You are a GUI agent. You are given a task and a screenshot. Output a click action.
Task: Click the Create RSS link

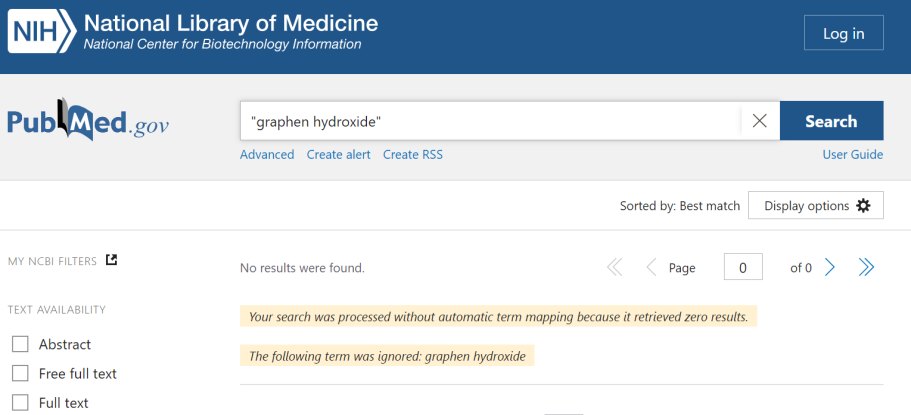tap(412, 154)
